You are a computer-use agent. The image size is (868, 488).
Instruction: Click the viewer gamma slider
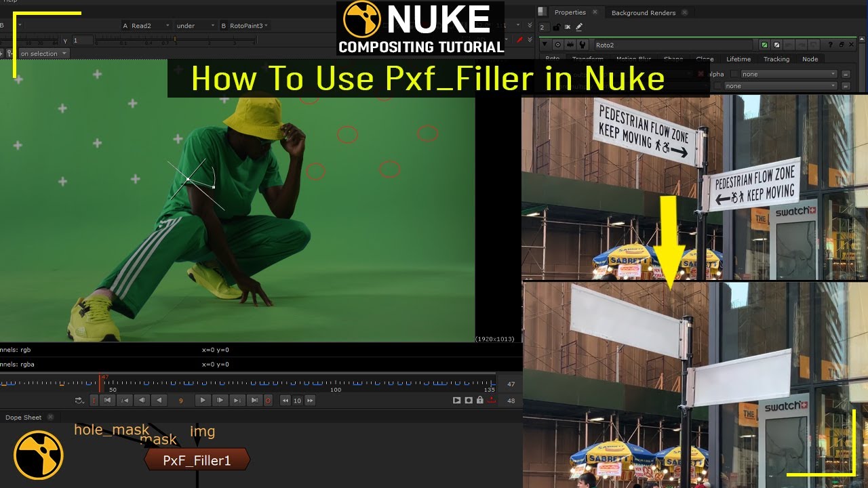(x=176, y=40)
